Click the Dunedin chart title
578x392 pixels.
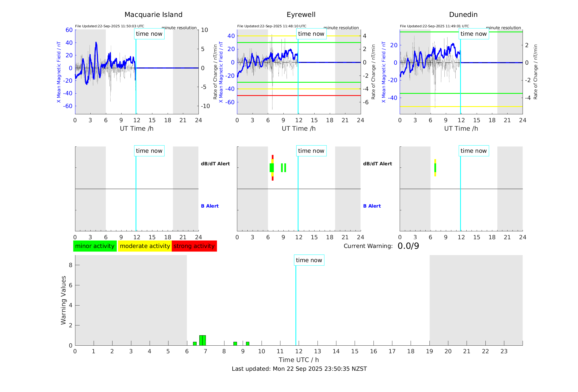point(463,15)
